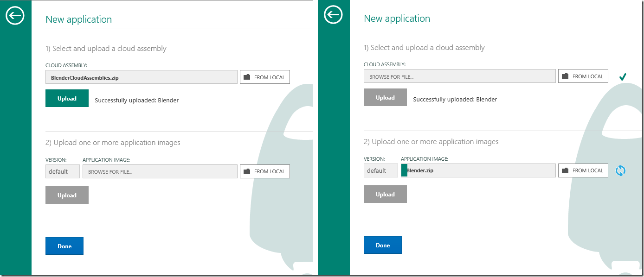Viewport: 644px width, 277px height.
Task: Click the folder icon near APPLICATION IMAGE on left
Action: (247, 171)
